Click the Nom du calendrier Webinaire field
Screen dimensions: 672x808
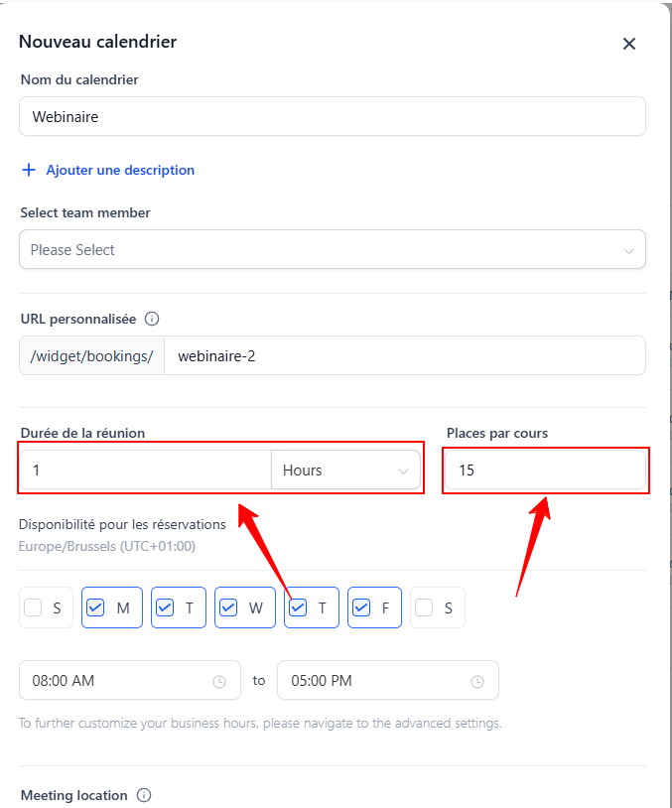click(x=333, y=116)
